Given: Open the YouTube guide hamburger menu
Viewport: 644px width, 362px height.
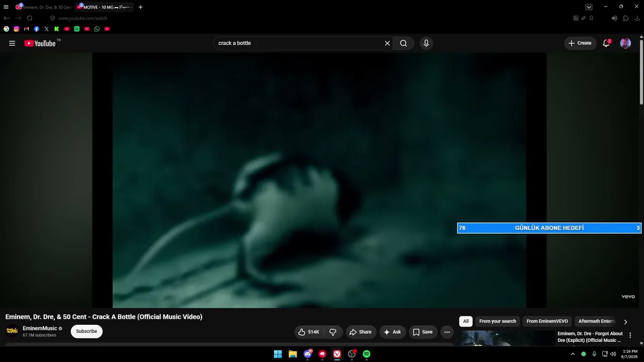Looking at the screenshot, I should (12, 43).
